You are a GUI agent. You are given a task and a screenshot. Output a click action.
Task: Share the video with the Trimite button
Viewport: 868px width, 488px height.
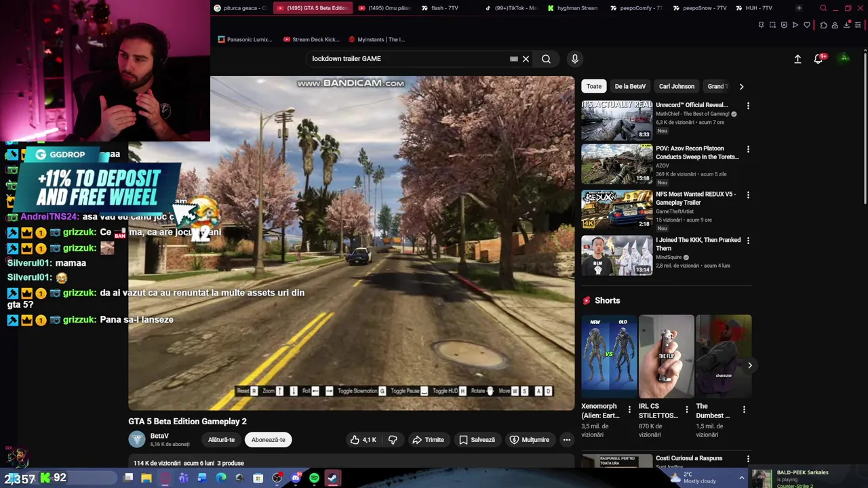pos(428,440)
